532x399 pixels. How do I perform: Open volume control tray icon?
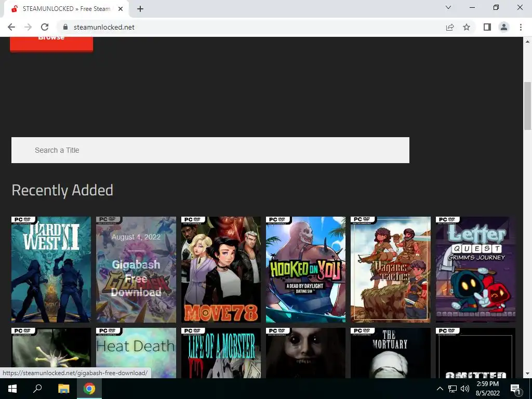465,389
